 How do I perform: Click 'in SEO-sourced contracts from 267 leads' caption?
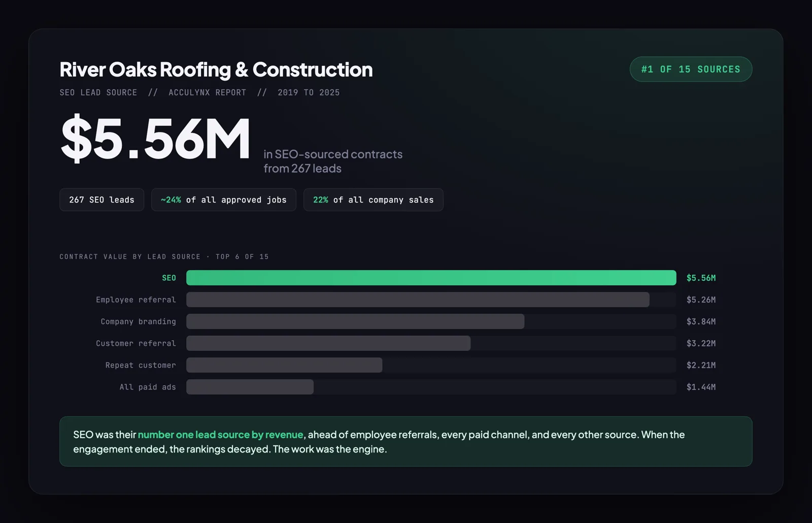click(x=333, y=161)
